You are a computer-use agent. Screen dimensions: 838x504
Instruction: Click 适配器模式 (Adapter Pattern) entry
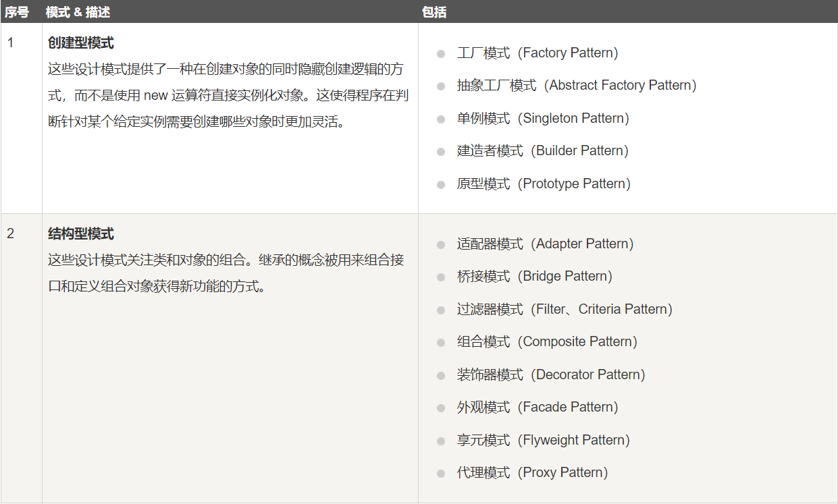click(545, 244)
